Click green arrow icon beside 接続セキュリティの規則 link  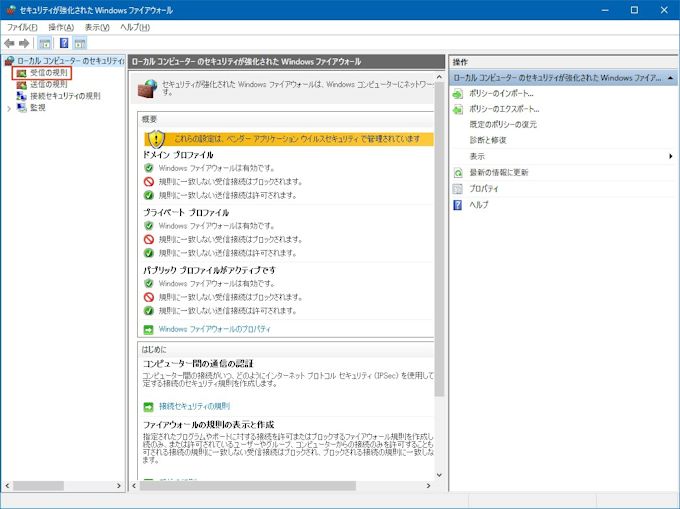coord(148,407)
